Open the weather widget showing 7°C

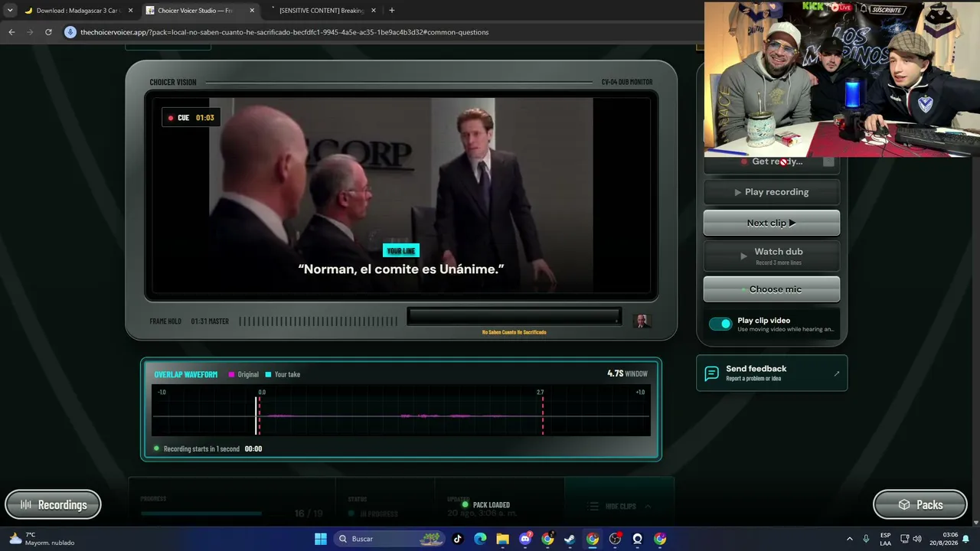[x=42, y=539]
